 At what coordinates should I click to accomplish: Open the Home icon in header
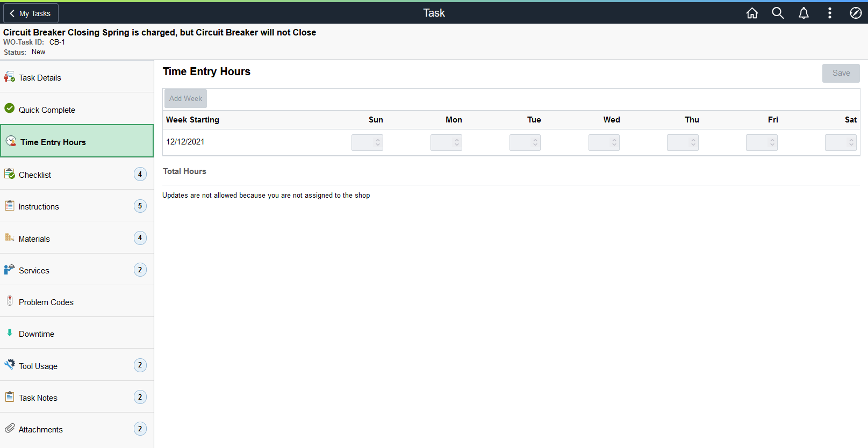click(752, 13)
